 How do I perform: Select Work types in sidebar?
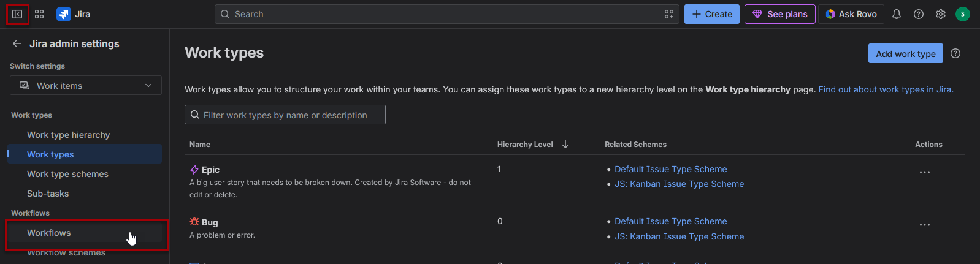click(85, 154)
